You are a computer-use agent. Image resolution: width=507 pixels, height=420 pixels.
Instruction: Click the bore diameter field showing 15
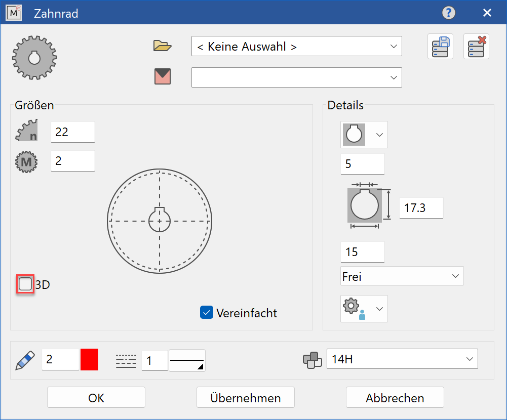363,251
